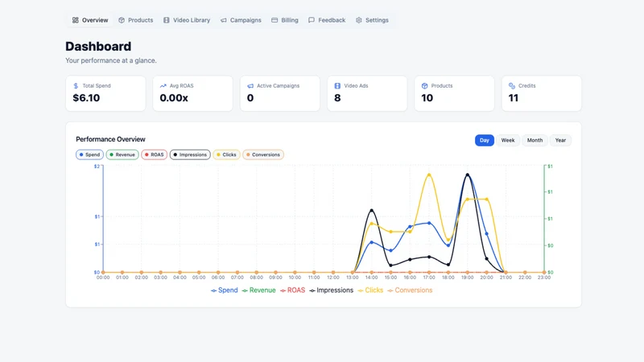This screenshot has height=362, width=644.
Task: Click the "10" Products count
Action: (x=427, y=98)
